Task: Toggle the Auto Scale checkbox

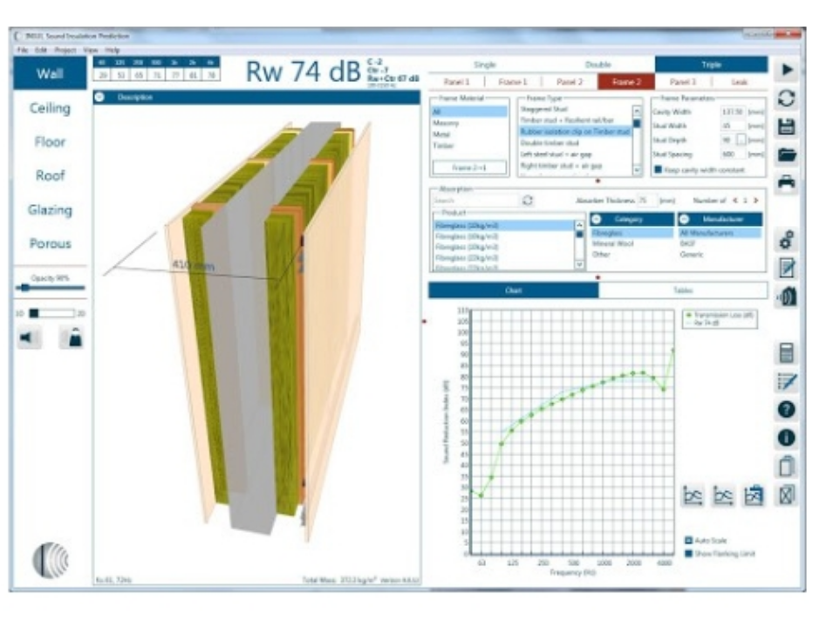Action: pos(687,540)
